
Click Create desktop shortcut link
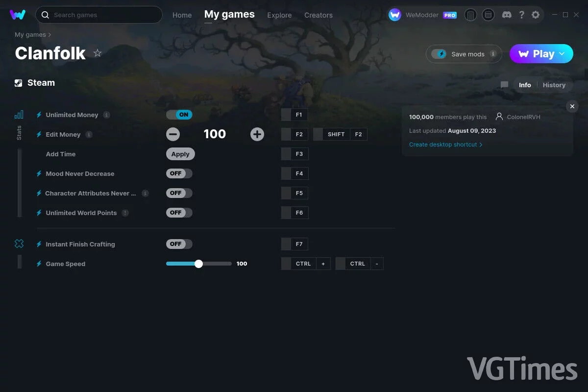[446, 145]
